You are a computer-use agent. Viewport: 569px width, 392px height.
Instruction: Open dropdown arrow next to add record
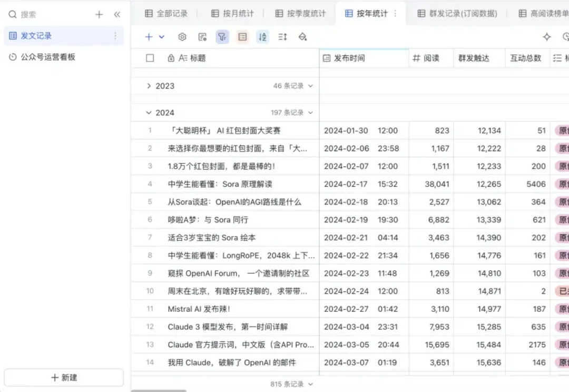(162, 37)
